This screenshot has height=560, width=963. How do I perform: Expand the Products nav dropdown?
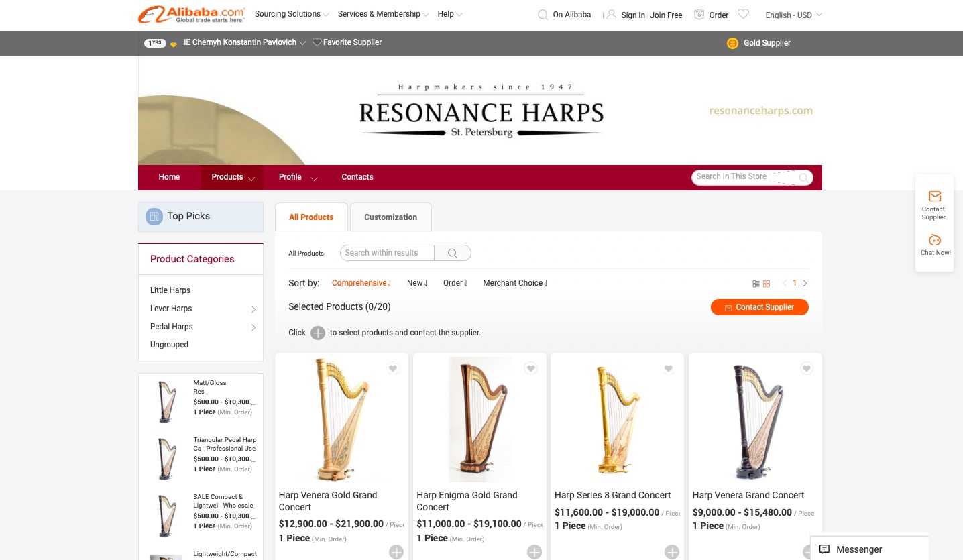(x=251, y=178)
